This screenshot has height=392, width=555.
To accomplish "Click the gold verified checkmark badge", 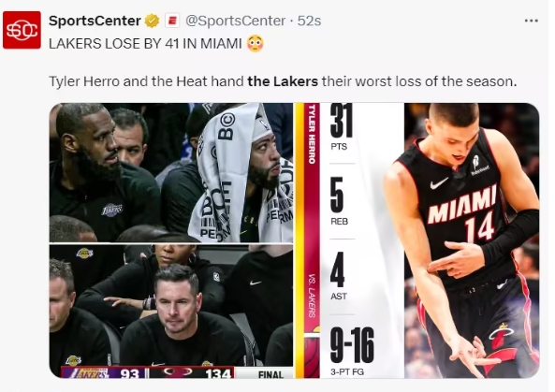I will (x=153, y=21).
